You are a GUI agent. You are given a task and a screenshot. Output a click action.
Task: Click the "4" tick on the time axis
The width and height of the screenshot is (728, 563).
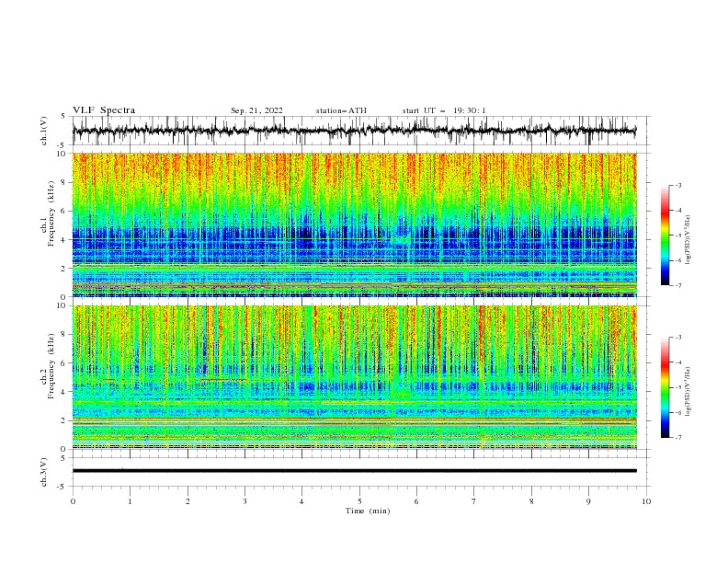(302, 501)
